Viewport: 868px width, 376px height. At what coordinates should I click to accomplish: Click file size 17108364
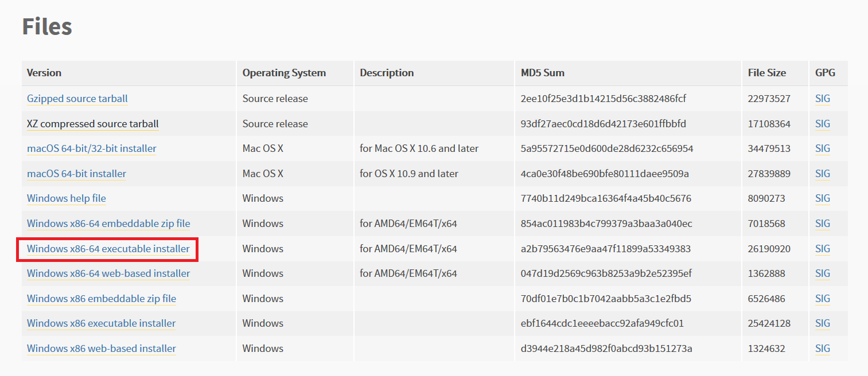pos(769,124)
